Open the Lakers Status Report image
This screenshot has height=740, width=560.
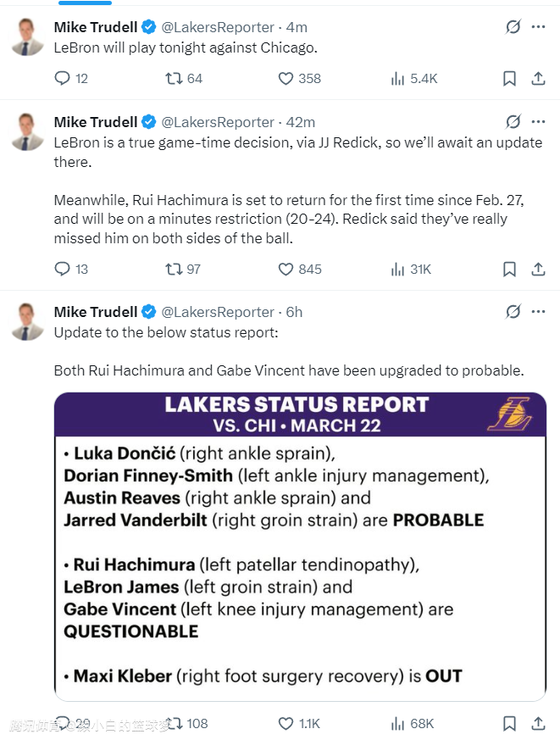coord(300,547)
